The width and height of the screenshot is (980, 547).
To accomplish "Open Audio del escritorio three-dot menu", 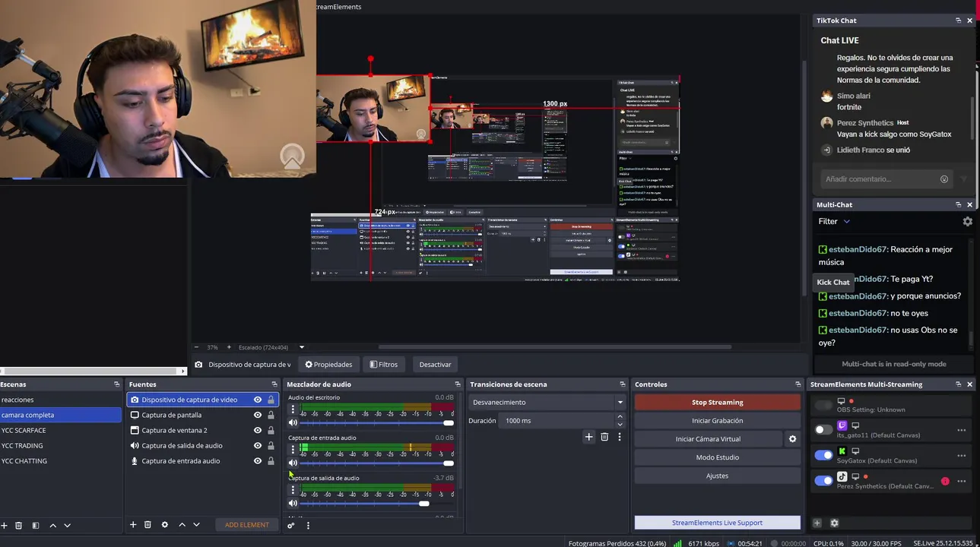I will click(293, 409).
